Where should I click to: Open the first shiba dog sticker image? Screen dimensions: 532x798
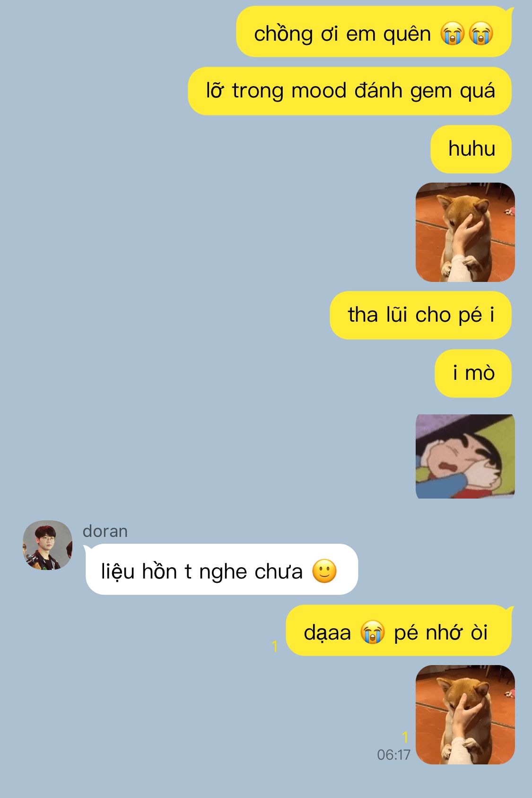(x=465, y=232)
